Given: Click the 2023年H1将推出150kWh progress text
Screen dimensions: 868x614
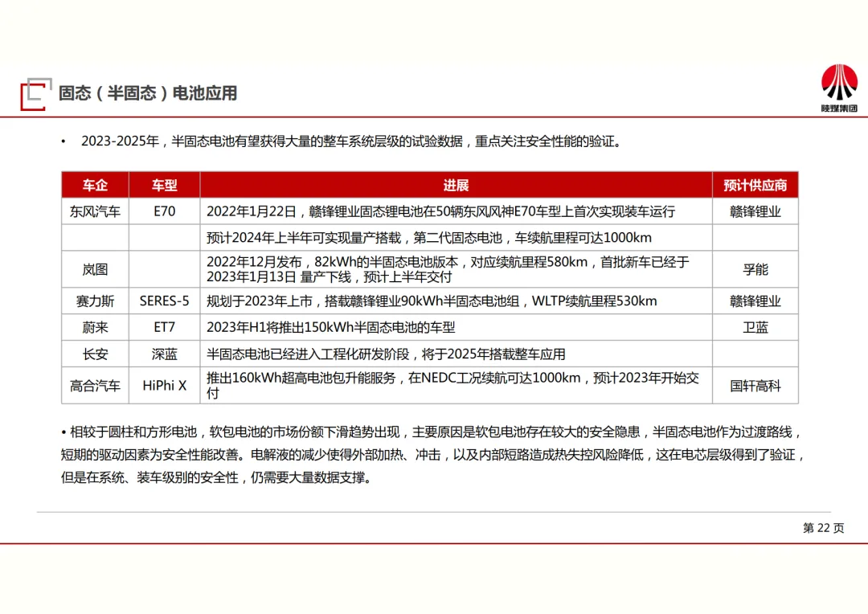Looking at the screenshot, I should tap(331, 328).
